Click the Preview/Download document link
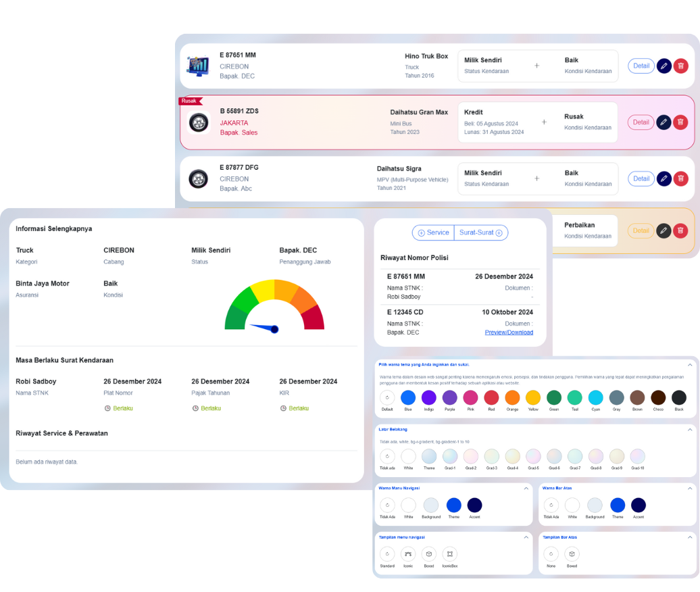 pyautogui.click(x=509, y=332)
